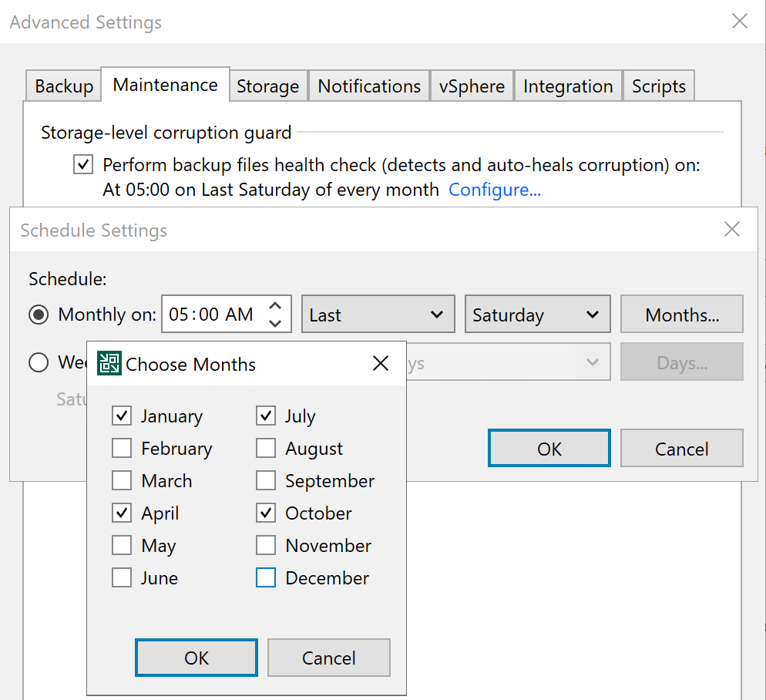The height and width of the screenshot is (700, 766).
Task: Expand the Saturday day dropdown
Action: point(537,315)
